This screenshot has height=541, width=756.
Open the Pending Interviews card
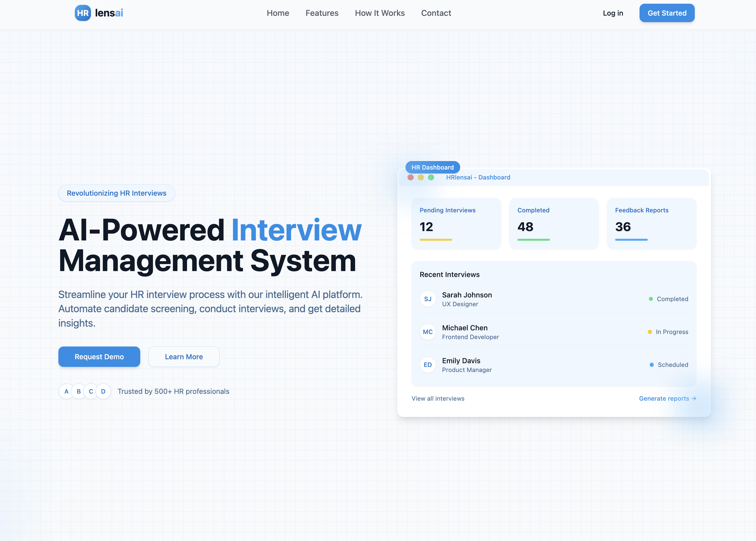[x=456, y=223]
